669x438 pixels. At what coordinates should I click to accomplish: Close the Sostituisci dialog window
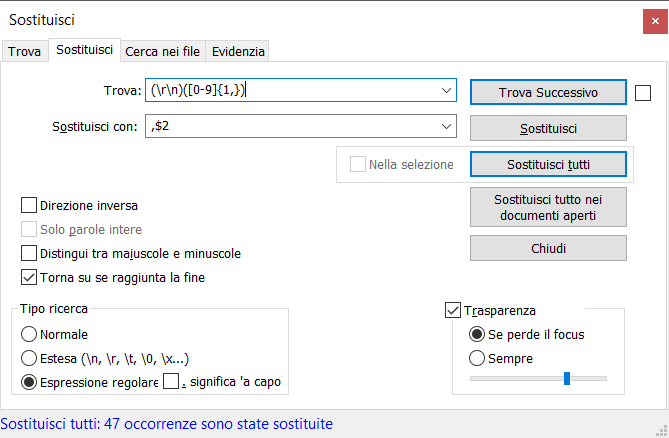point(647,19)
